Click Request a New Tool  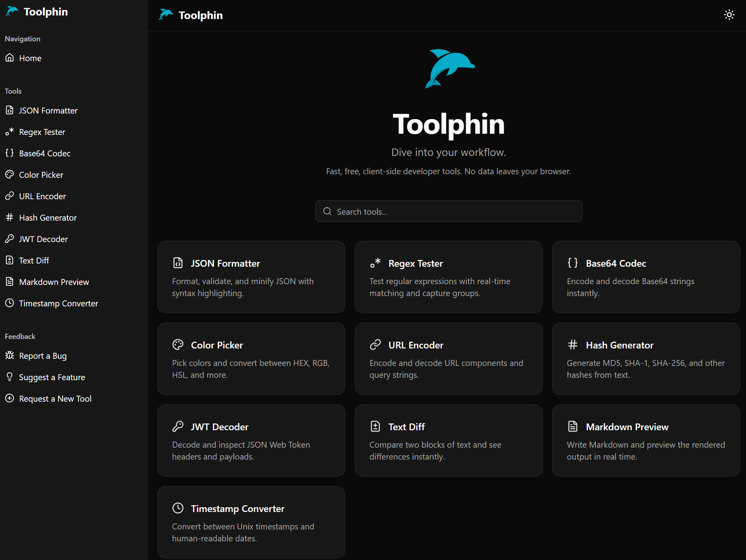[55, 398]
